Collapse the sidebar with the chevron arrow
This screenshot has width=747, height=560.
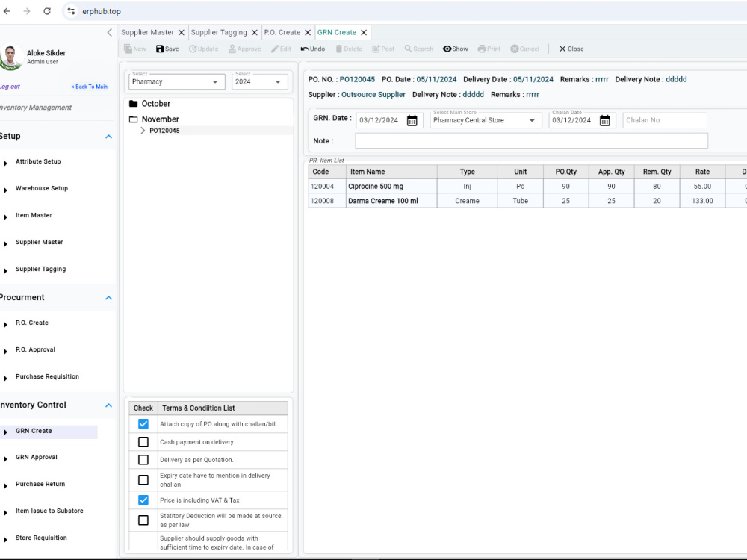110,32
